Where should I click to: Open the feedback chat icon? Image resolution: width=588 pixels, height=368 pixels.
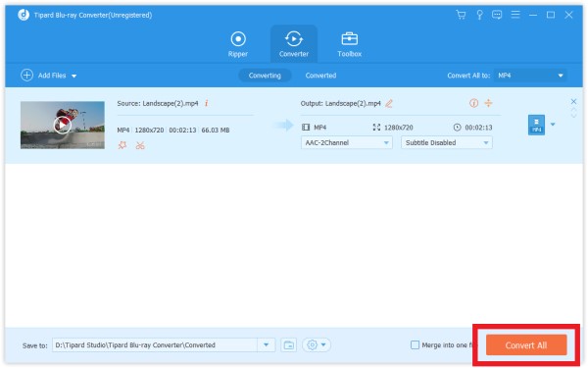pos(497,15)
